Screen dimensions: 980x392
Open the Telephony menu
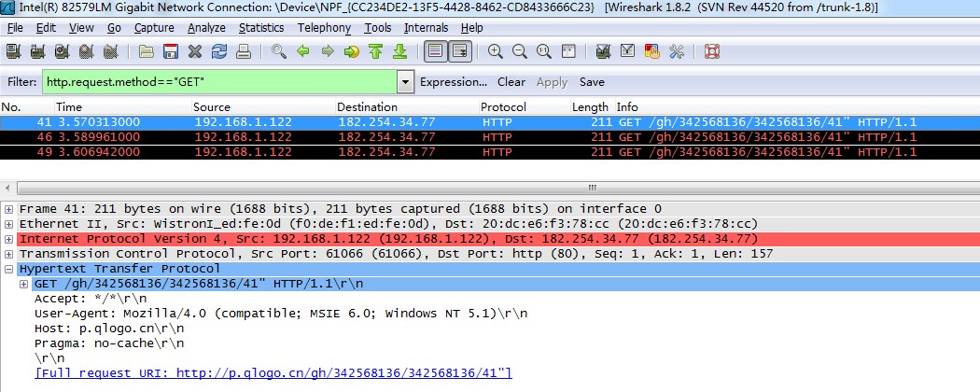point(324,28)
